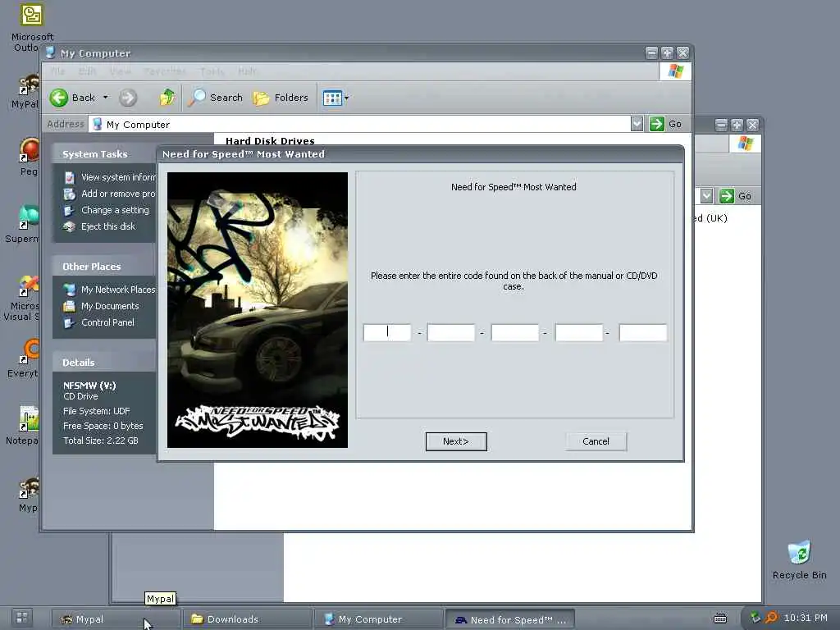
Task: Click the Next> button
Action: click(x=456, y=441)
